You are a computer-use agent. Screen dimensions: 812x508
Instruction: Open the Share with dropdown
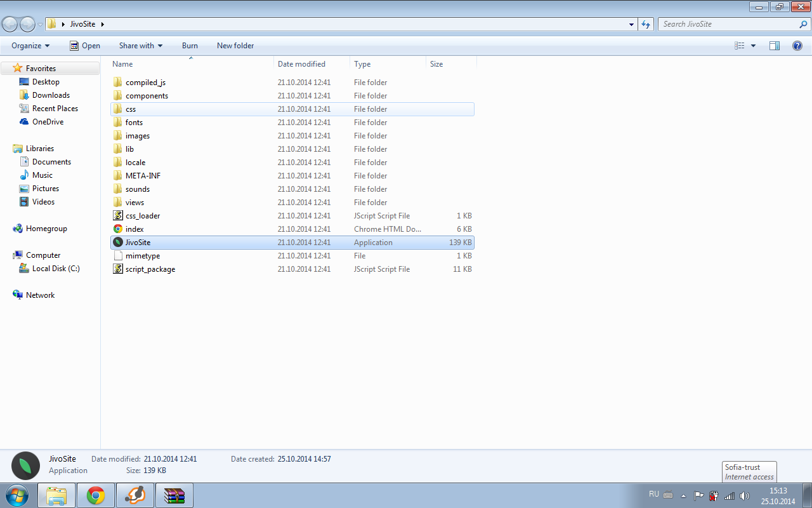click(x=141, y=46)
